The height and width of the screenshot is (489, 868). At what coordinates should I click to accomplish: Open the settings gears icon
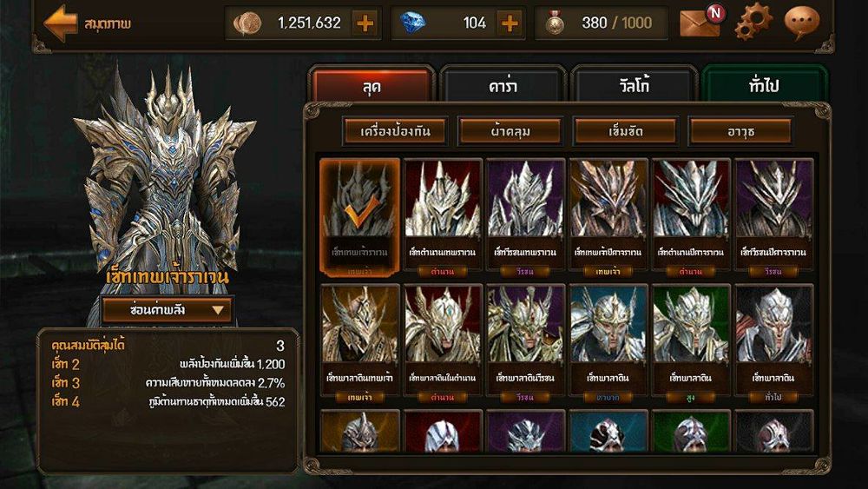click(753, 21)
